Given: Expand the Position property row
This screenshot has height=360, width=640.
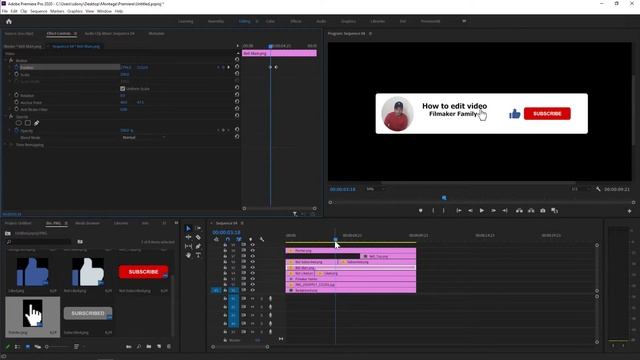Looking at the screenshot, I should (10, 67).
